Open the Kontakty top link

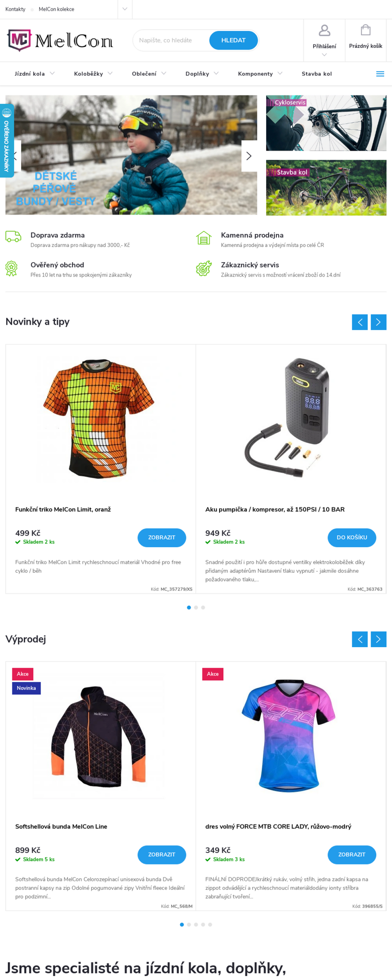[x=15, y=9]
